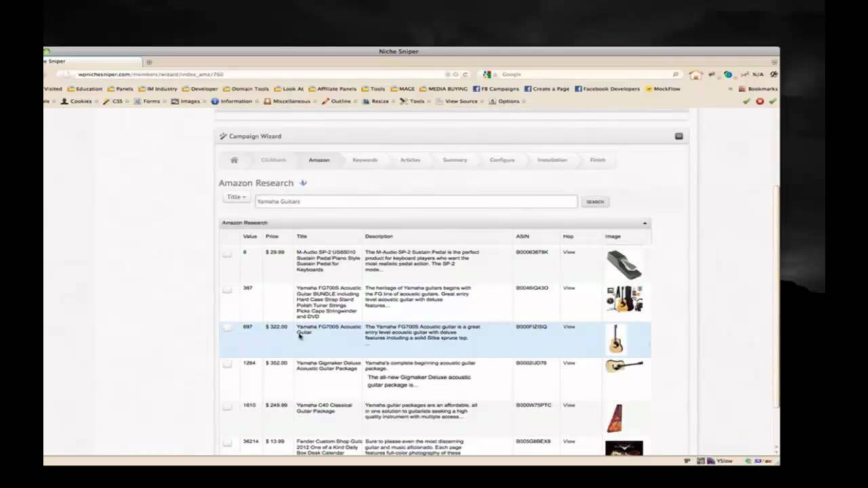Open the Images developer toolbar item
Screen dimensions: 868x488
(185, 102)
